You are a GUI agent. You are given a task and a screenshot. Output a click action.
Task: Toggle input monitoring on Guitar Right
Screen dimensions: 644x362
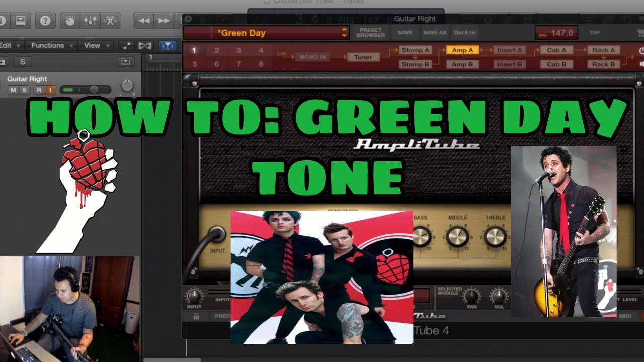click(50, 90)
